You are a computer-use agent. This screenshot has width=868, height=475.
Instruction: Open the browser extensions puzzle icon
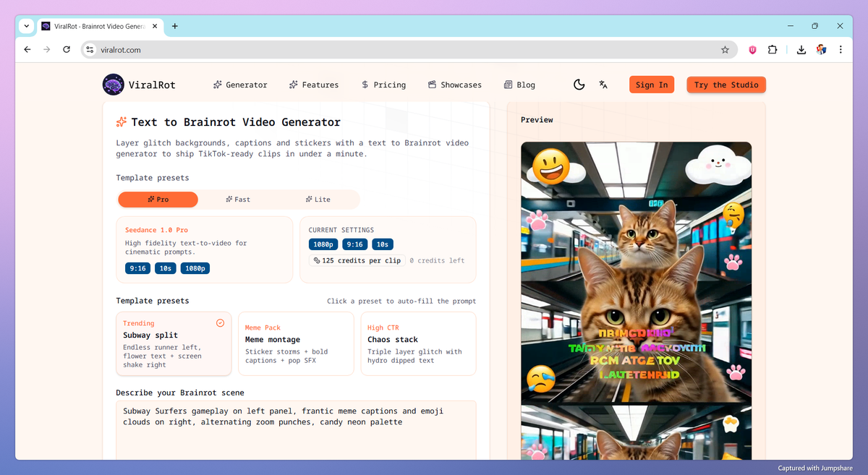[773, 50]
